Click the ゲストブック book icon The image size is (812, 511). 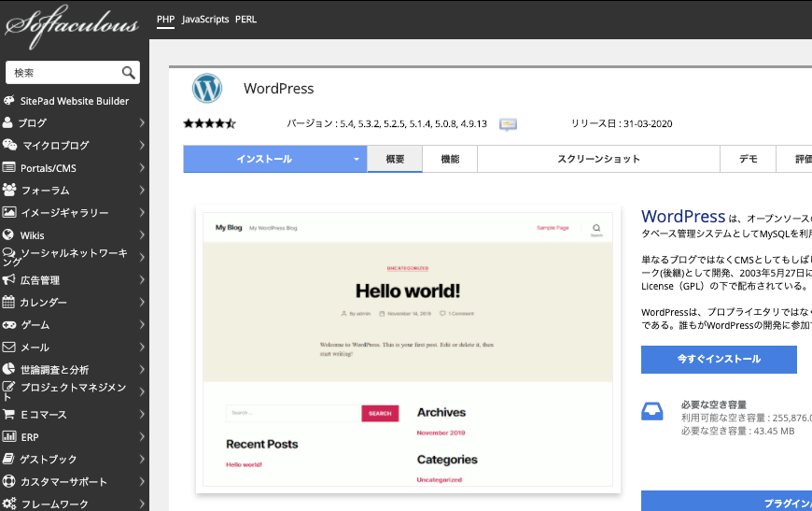(8, 459)
